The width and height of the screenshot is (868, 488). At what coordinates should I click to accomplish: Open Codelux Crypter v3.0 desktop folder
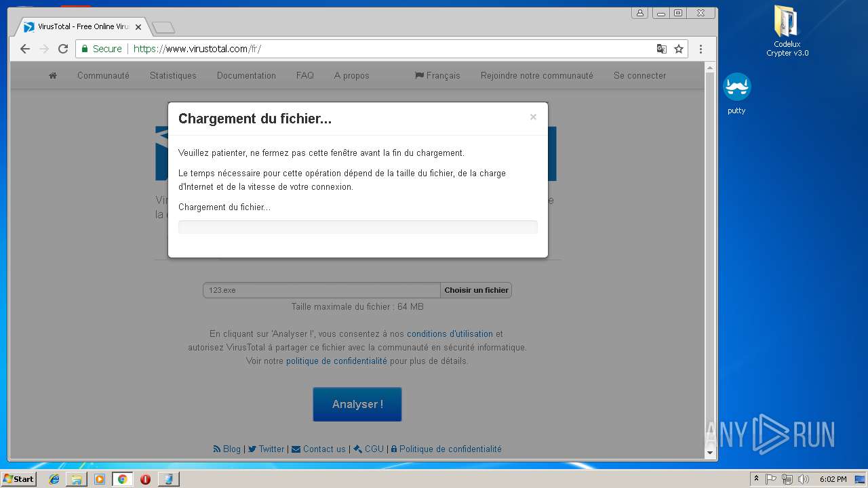(787, 31)
